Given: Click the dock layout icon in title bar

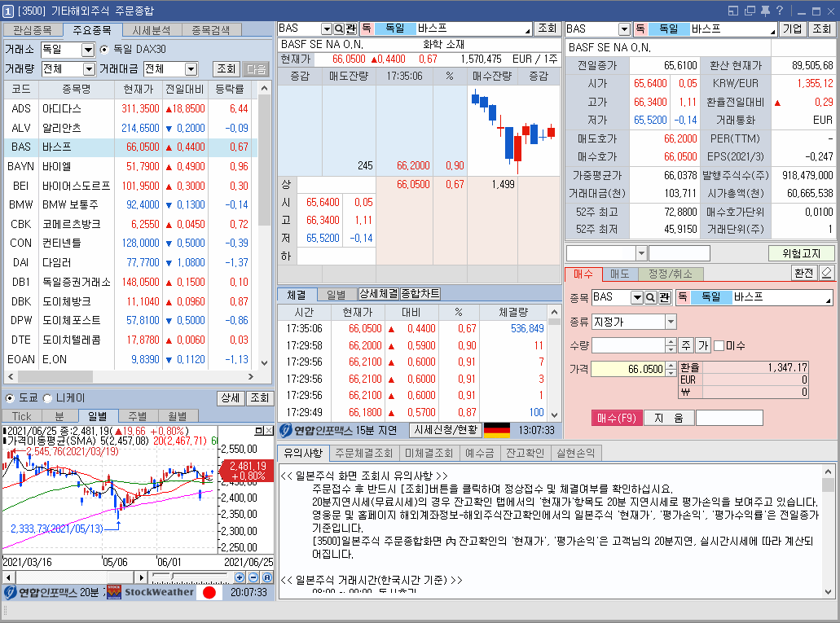Looking at the screenshot, I should pyautogui.click(x=733, y=11).
